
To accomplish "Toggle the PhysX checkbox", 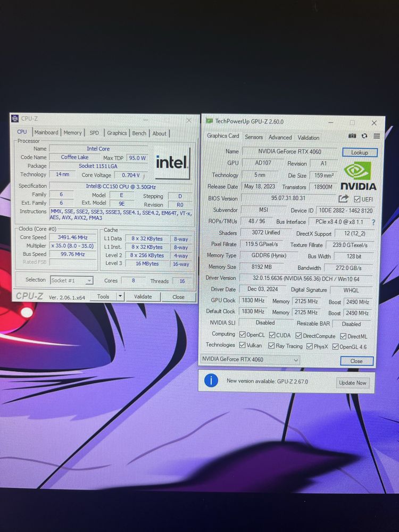I will pos(310,346).
